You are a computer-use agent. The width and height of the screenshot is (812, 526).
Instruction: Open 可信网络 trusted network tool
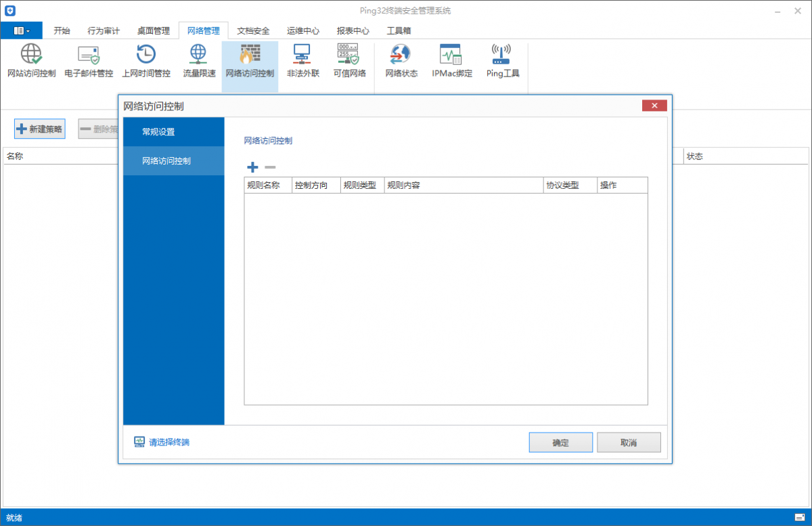point(349,61)
